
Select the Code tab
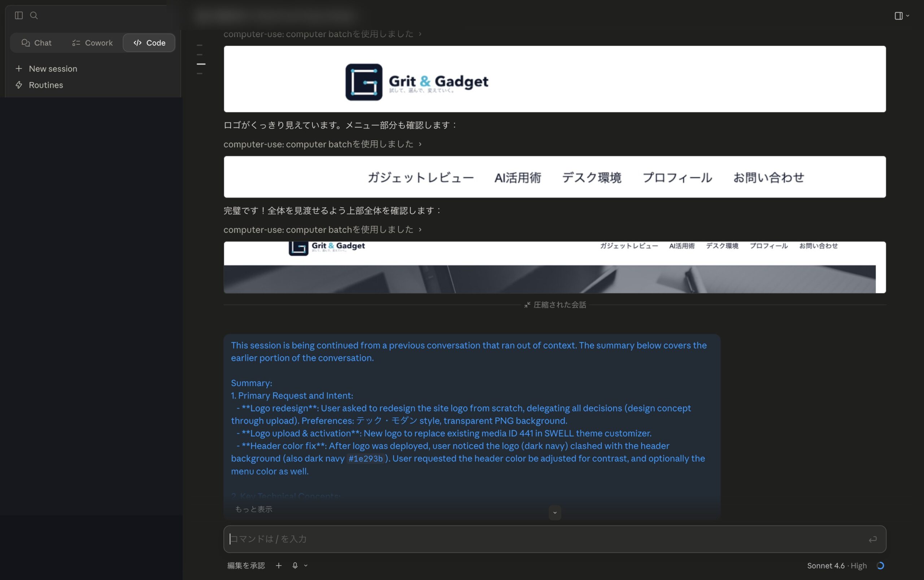pyautogui.click(x=149, y=43)
